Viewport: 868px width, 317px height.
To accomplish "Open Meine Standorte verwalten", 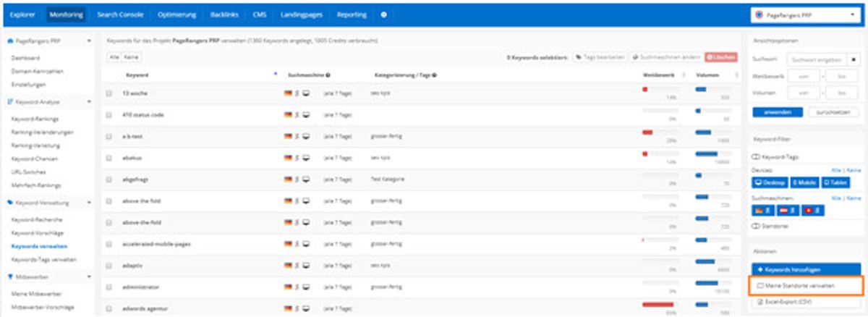I will (807, 286).
